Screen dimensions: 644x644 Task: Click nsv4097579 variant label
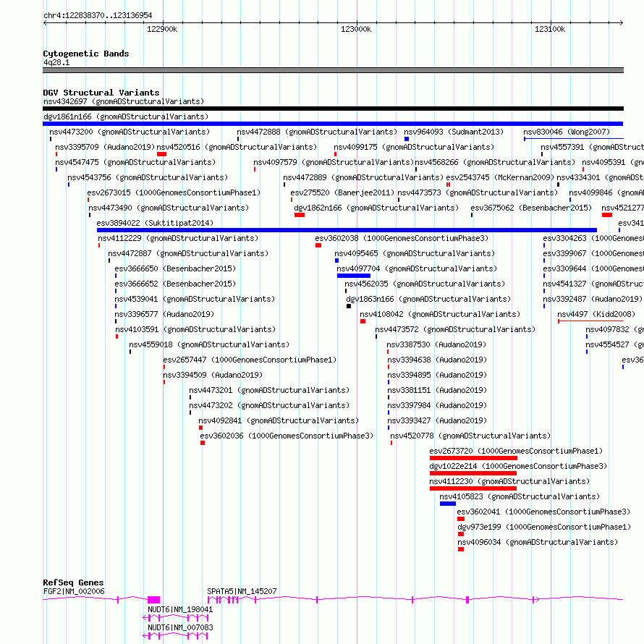[x=334, y=162]
